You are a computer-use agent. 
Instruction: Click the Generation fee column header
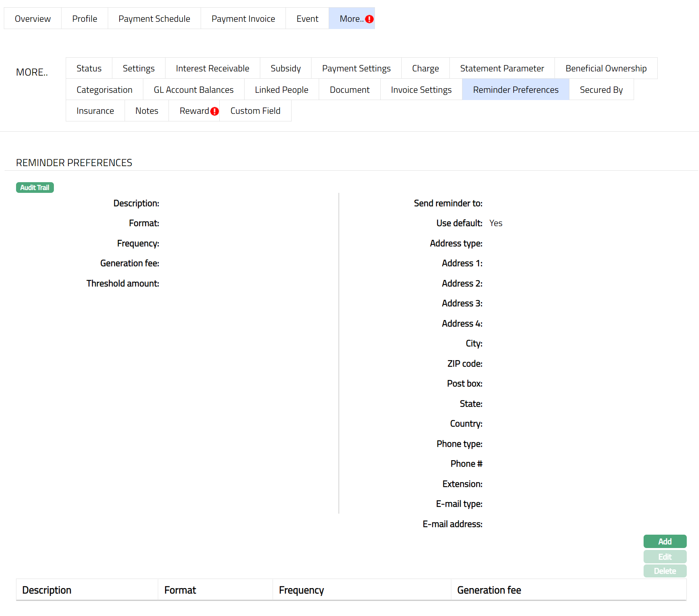click(489, 590)
